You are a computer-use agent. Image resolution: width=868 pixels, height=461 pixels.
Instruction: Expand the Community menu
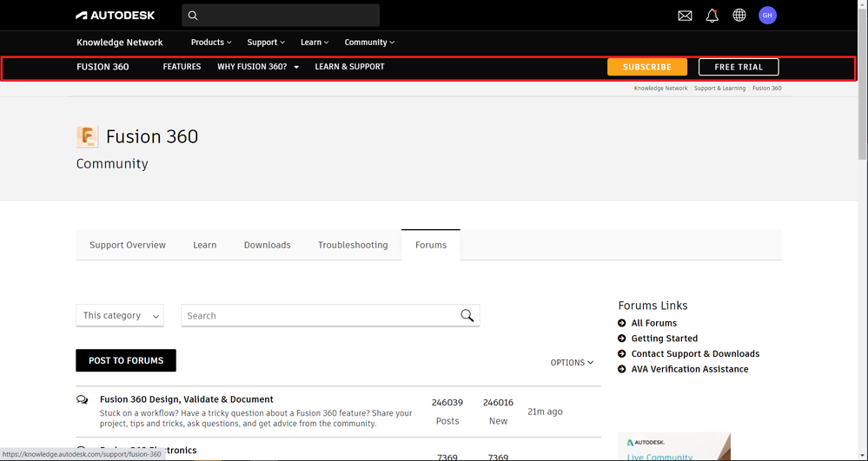click(x=369, y=42)
